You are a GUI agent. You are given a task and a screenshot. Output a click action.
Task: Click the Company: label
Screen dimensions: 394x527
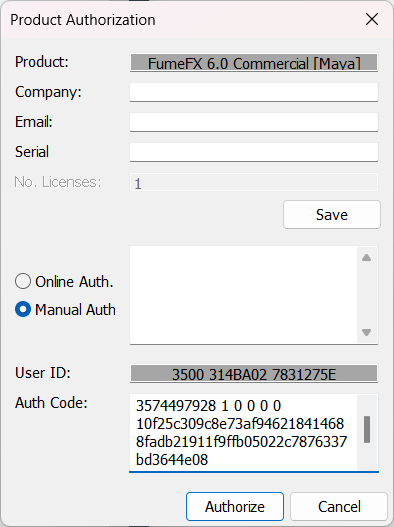click(x=48, y=92)
